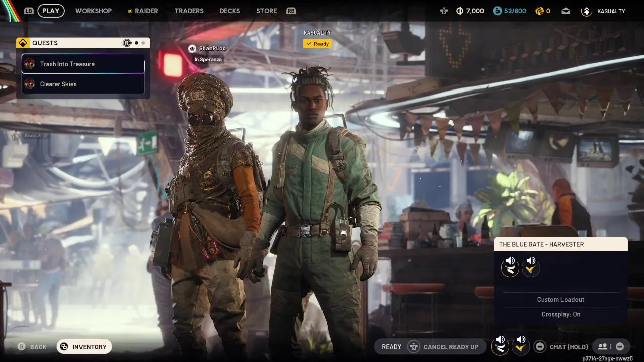
Task: Click the KASUALTY name above the character
Action: pyautogui.click(x=317, y=33)
